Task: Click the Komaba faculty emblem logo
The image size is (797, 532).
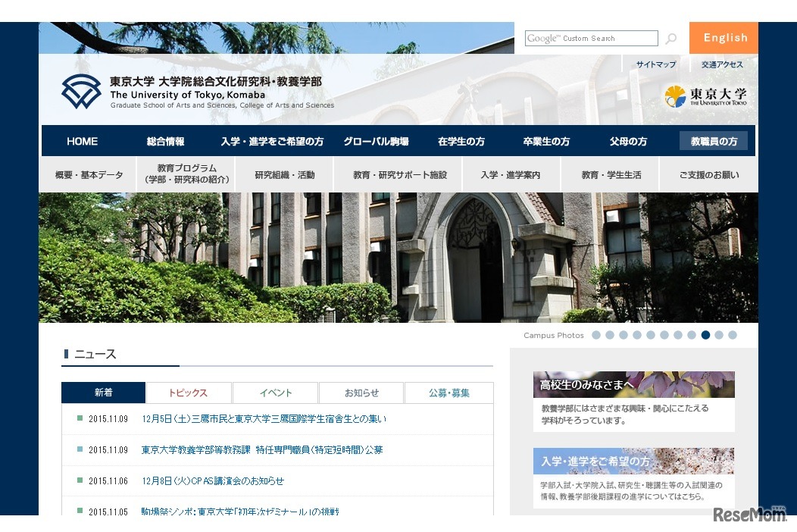Action: point(82,92)
